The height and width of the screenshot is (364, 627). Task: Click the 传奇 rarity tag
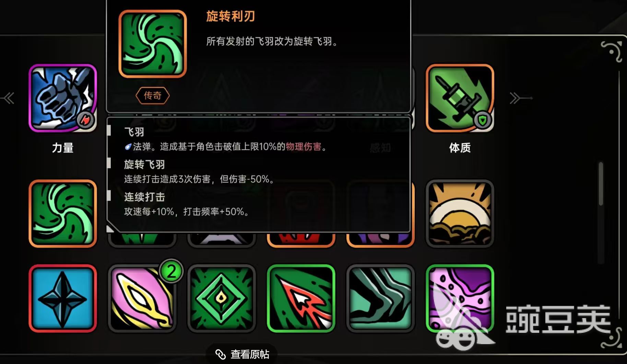(x=153, y=95)
